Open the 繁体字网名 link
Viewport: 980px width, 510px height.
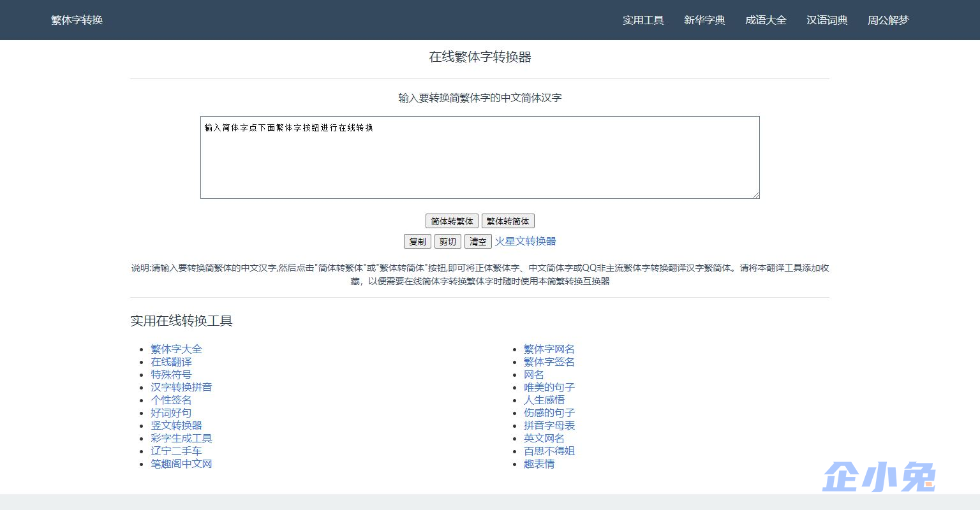point(549,349)
